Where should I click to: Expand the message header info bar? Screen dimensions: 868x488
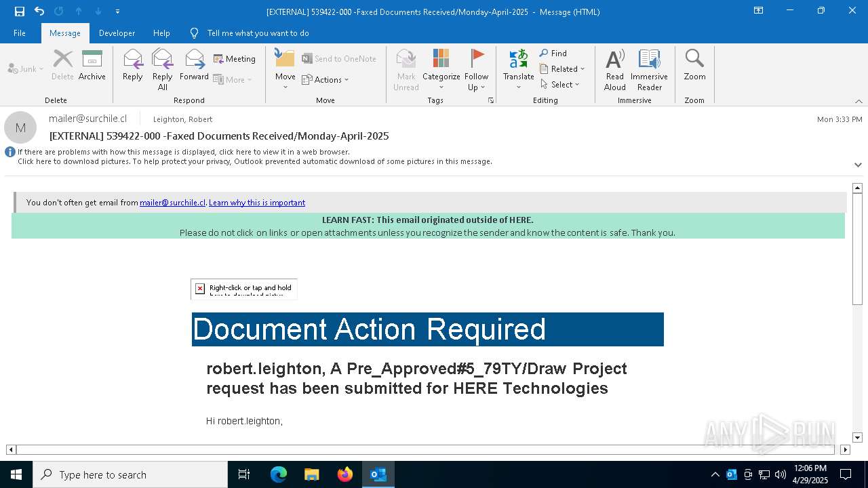click(858, 165)
